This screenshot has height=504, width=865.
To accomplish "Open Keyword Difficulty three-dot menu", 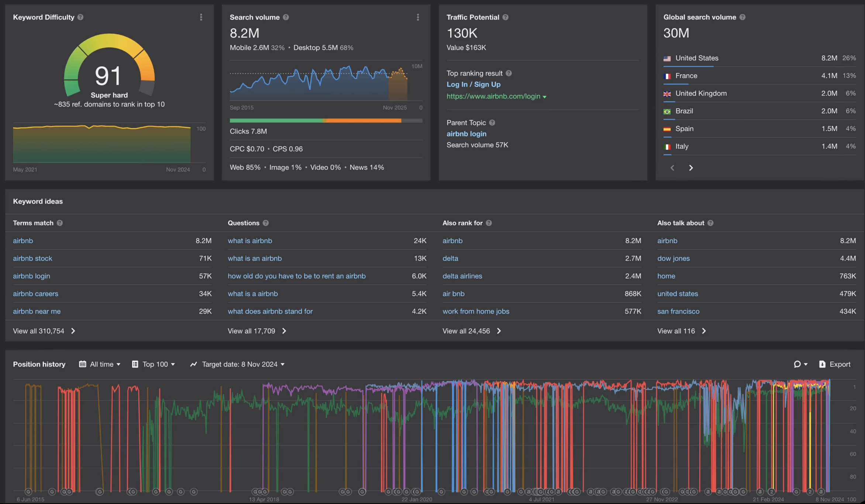I will pos(201,17).
